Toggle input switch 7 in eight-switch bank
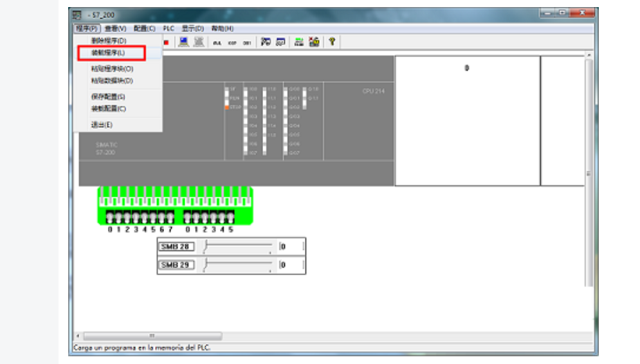The height and width of the screenshot is (364, 640). point(170,217)
